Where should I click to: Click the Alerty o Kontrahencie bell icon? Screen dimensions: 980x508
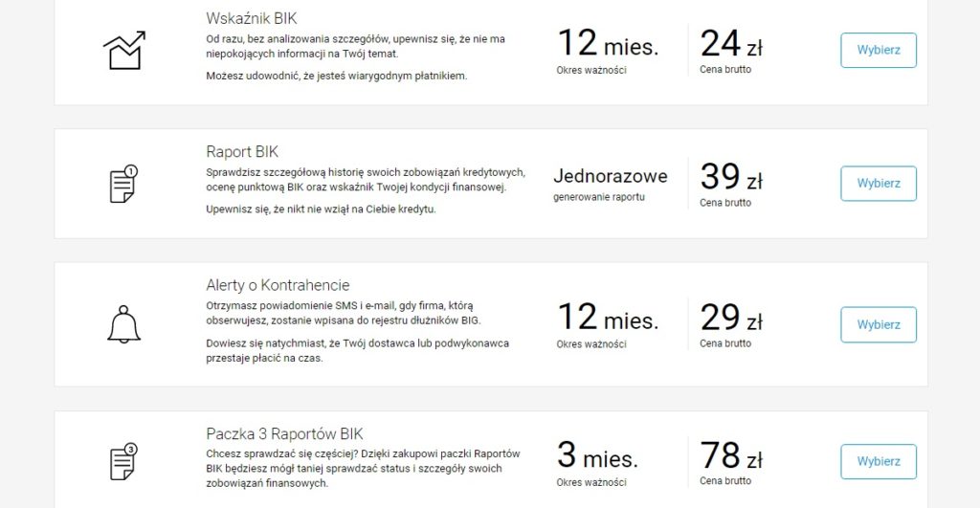click(123, 324)
